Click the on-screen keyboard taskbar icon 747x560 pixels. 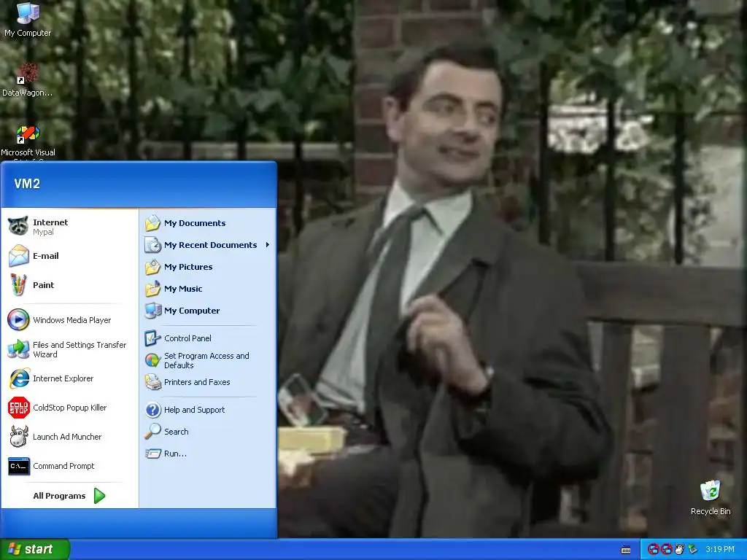pyautogui.click(x=626, y=550)
